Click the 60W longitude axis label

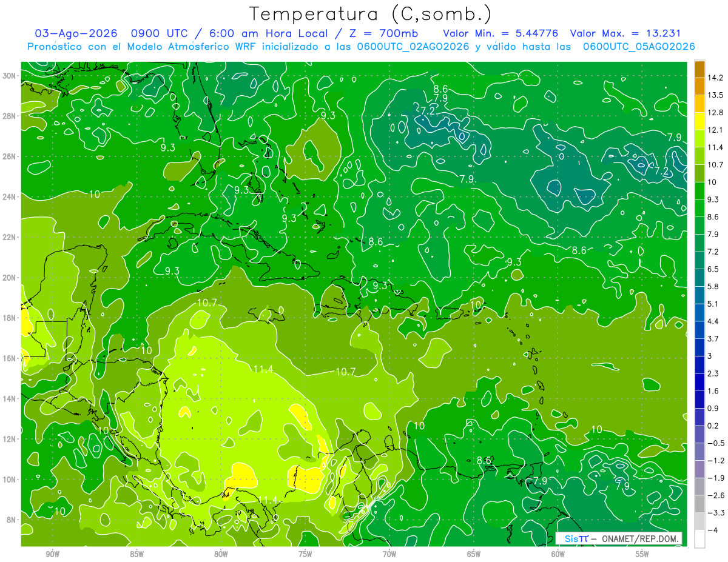[558, 554]
